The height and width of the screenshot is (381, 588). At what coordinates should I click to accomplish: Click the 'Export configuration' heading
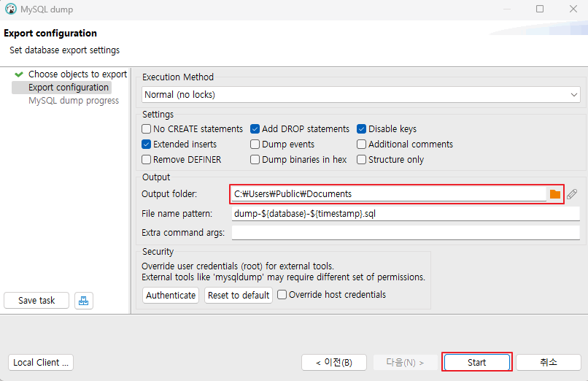pyautogui.click(x=50, y=34)
